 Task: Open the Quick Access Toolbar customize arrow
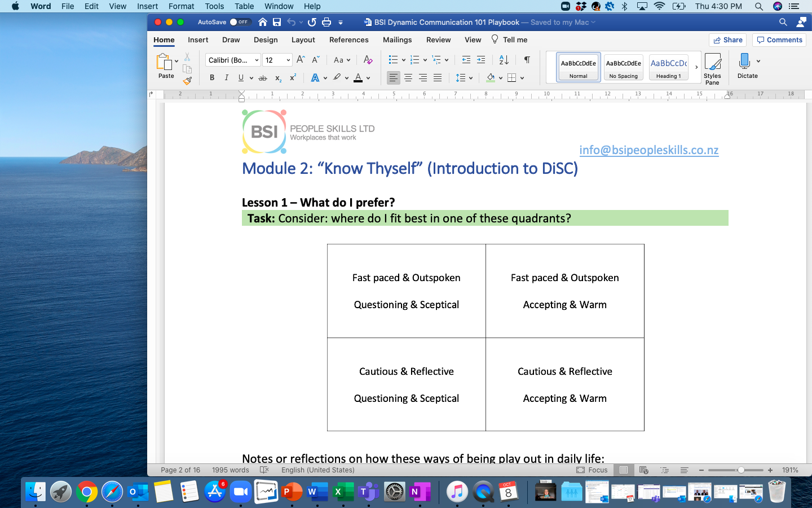[x=341, y=22]
